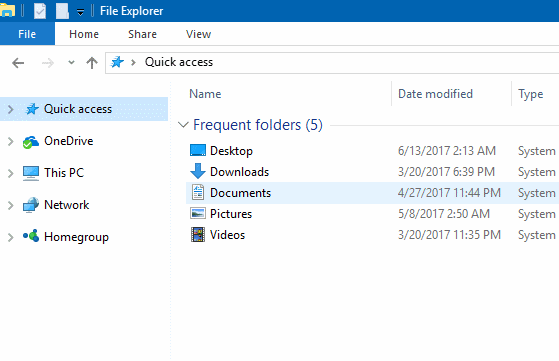
Task: Click the Desktop folder icon
Action: point(198,150)
